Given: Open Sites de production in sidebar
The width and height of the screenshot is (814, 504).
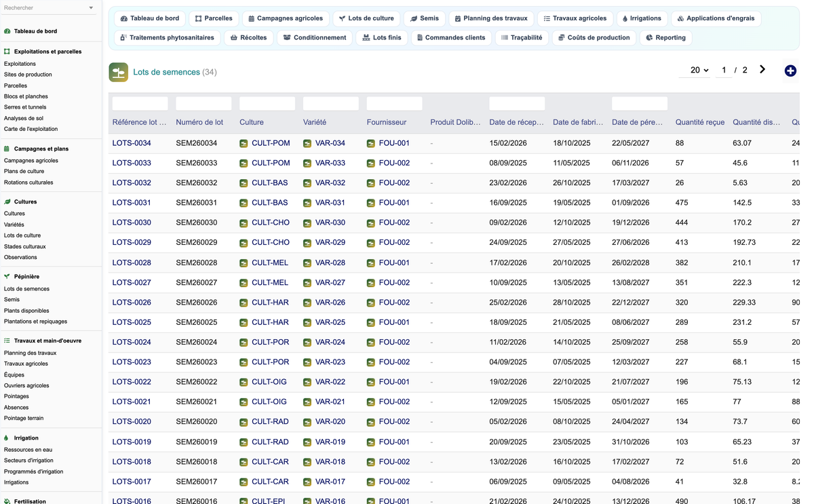Looking at the screenshot, I should click(28, 75).
